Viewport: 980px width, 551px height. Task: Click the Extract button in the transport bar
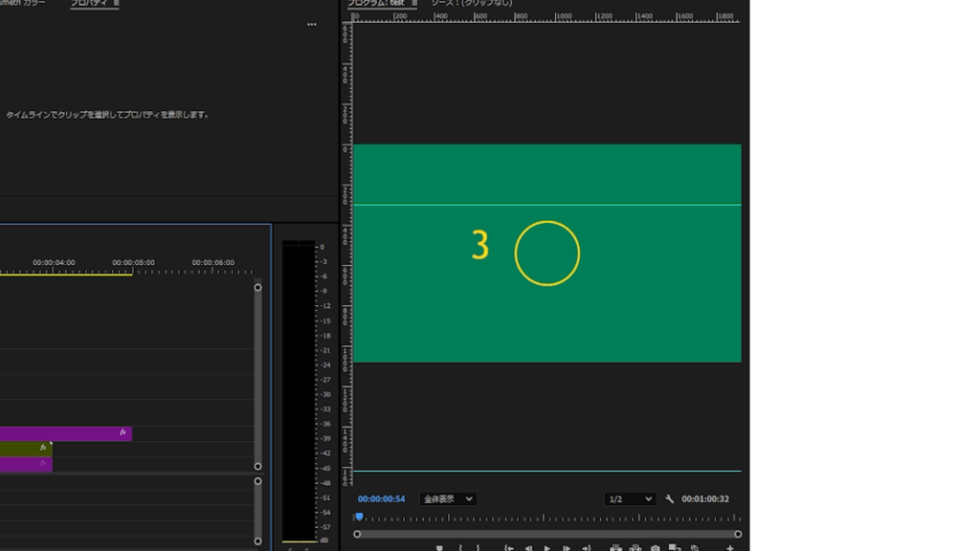click(635, 548)
